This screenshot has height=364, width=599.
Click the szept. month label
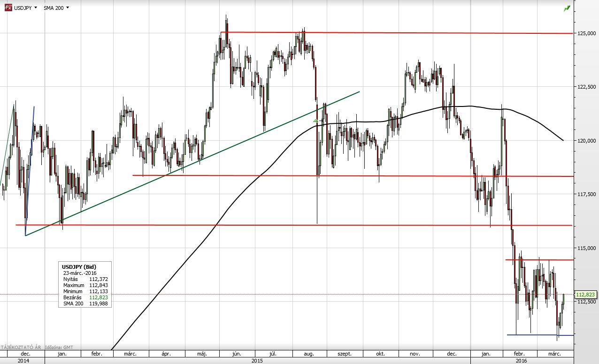point(345,354)
